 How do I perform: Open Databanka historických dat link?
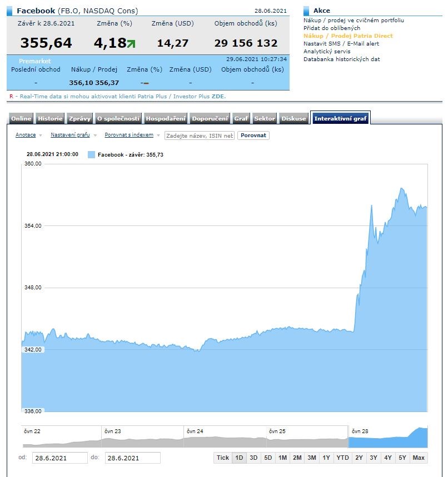(341, 59)
